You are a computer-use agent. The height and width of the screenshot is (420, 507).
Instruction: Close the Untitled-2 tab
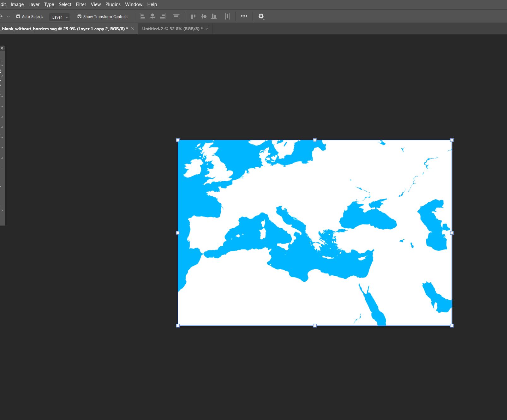(207, 29)
